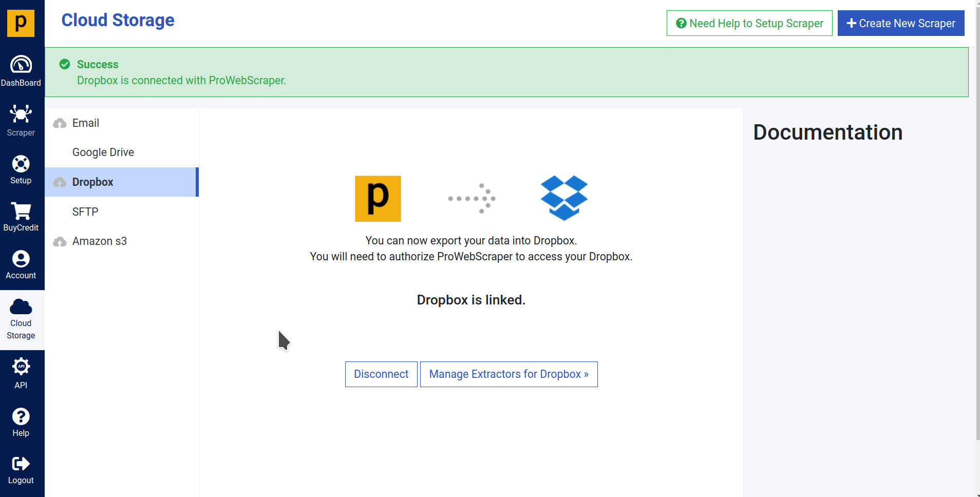Click the blue Dropbox logo
This screenshot has height=497, width=980.
tap(564, 198)
